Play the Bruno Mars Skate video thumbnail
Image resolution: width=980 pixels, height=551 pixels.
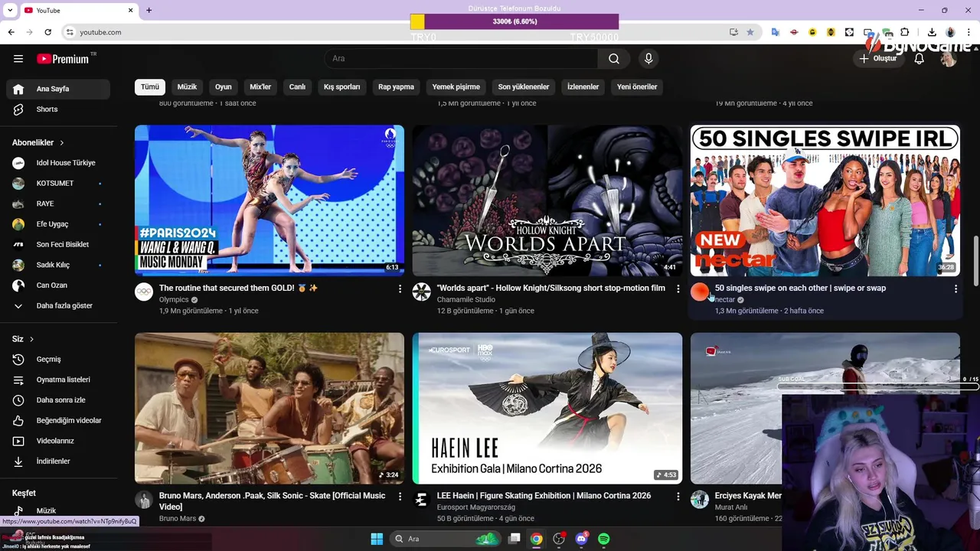[269, 408]
